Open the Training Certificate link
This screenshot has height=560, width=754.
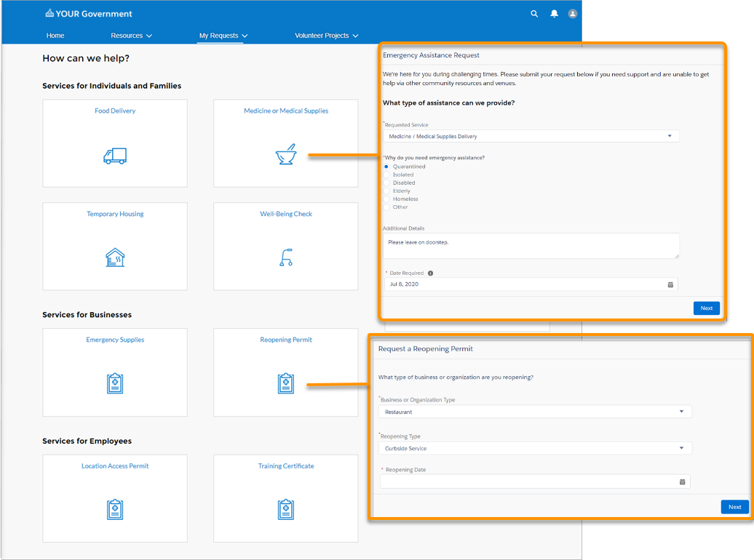pos(286,466)
